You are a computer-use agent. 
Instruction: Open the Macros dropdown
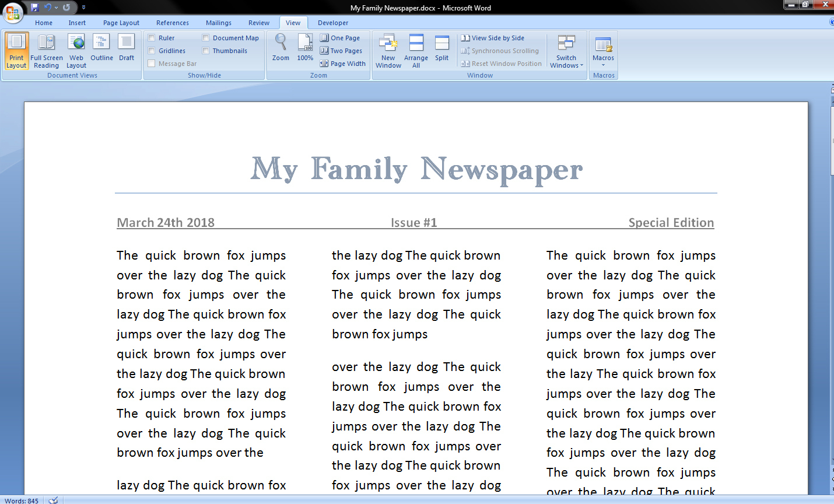click(604, 51)
